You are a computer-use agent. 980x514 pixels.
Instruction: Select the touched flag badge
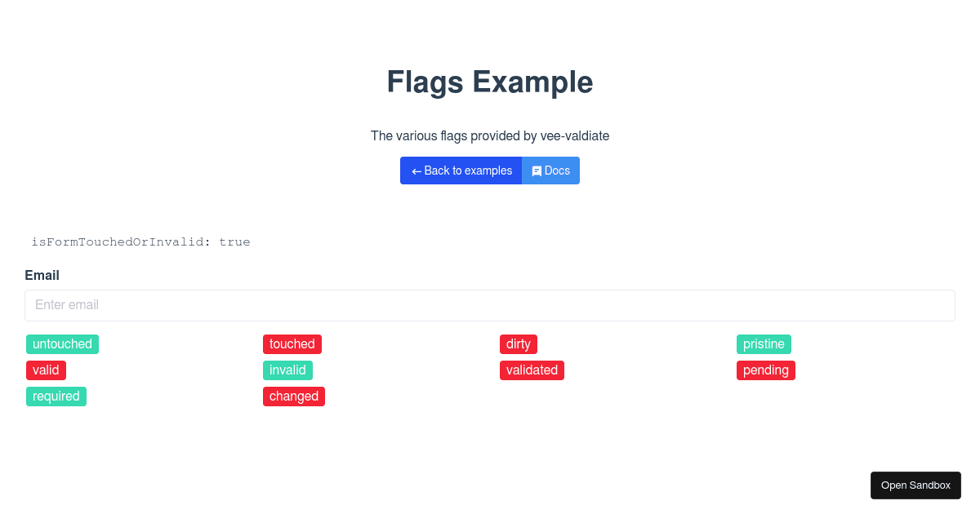click(292, 344)
